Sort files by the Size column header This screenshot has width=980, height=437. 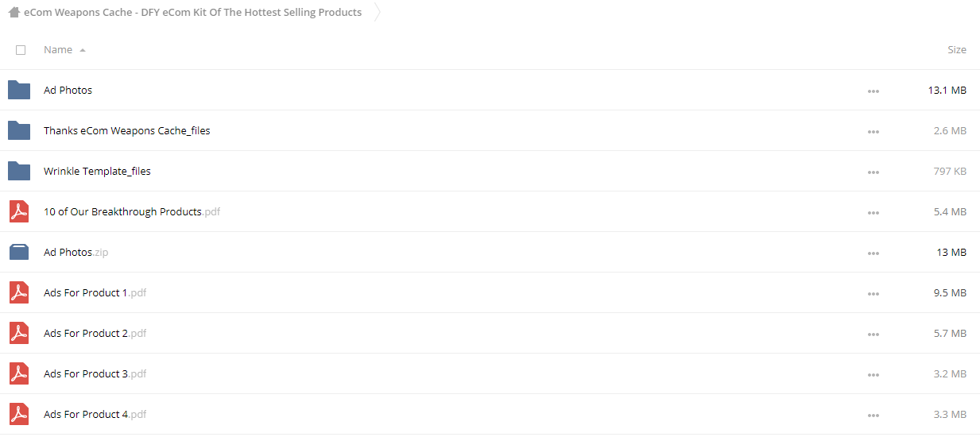[x=957, y=49]
